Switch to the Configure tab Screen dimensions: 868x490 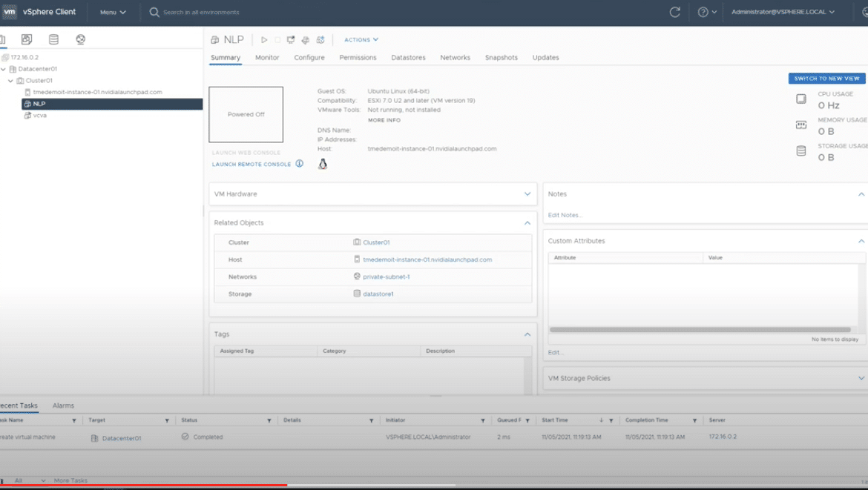tap(309, 58)
